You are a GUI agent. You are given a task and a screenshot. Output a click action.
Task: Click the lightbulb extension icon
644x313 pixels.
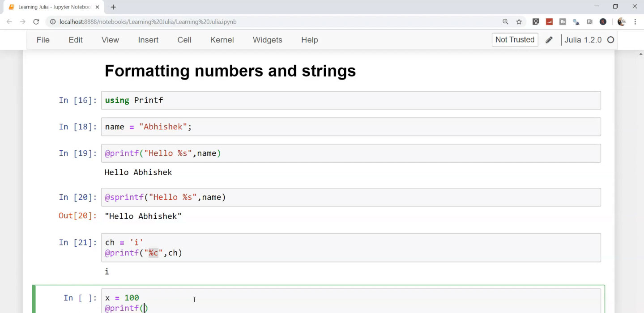(536, 21)
